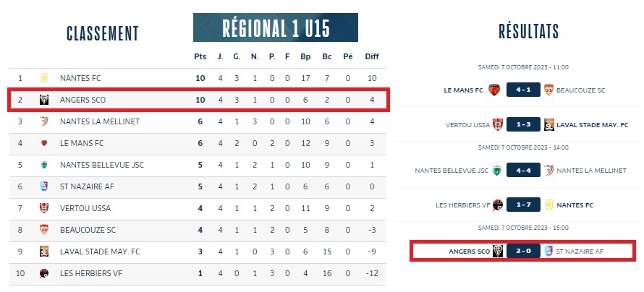Click the St Nazaire AF crest in standings
Viewport: 644px width, 292px height.
[43, 186]
